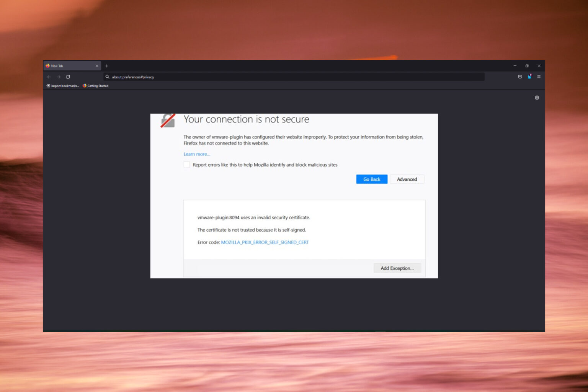This screenshot has height=392, width=588.
Task: Open the Firefox application menu
Action: (539, 77)
